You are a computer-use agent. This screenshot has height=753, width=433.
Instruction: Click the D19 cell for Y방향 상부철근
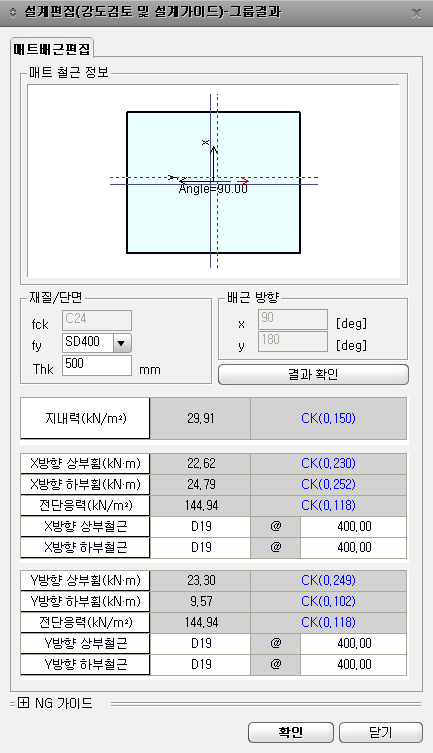(x=200, y=644)
